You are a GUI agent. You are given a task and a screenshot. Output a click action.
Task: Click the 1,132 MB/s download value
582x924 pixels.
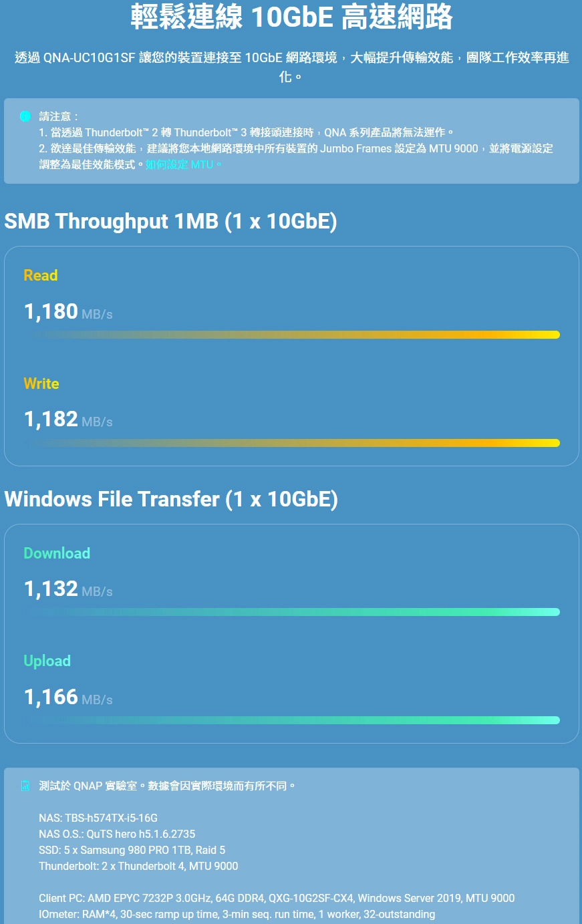point(68,589)
